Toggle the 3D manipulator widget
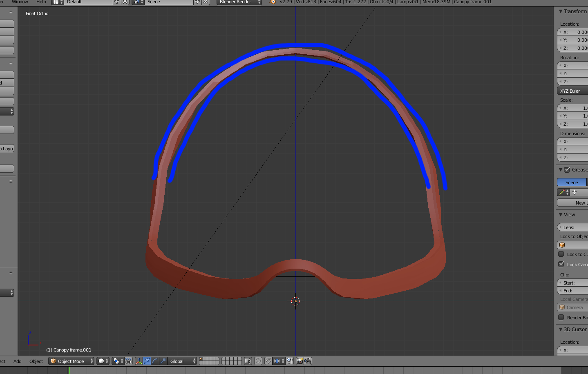The height and width of the screenshot is (374, 588). coord(139,361)
